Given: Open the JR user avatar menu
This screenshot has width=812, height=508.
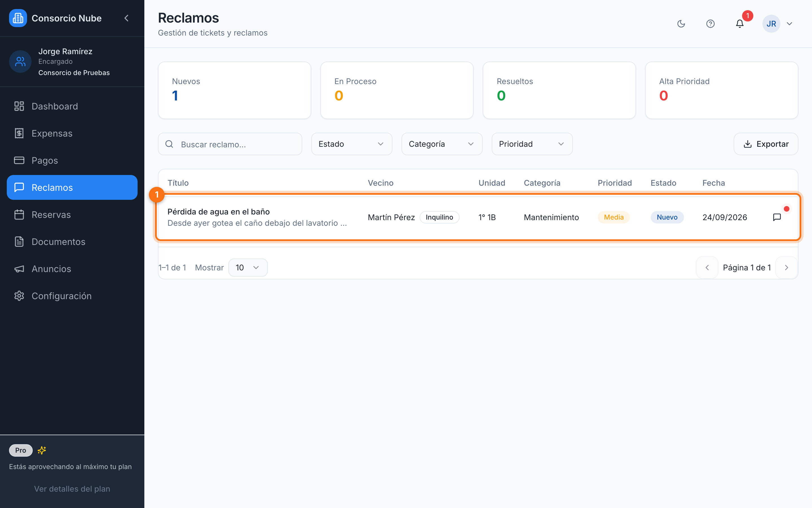Looking at the screenshot, I should tap(771, 23).
